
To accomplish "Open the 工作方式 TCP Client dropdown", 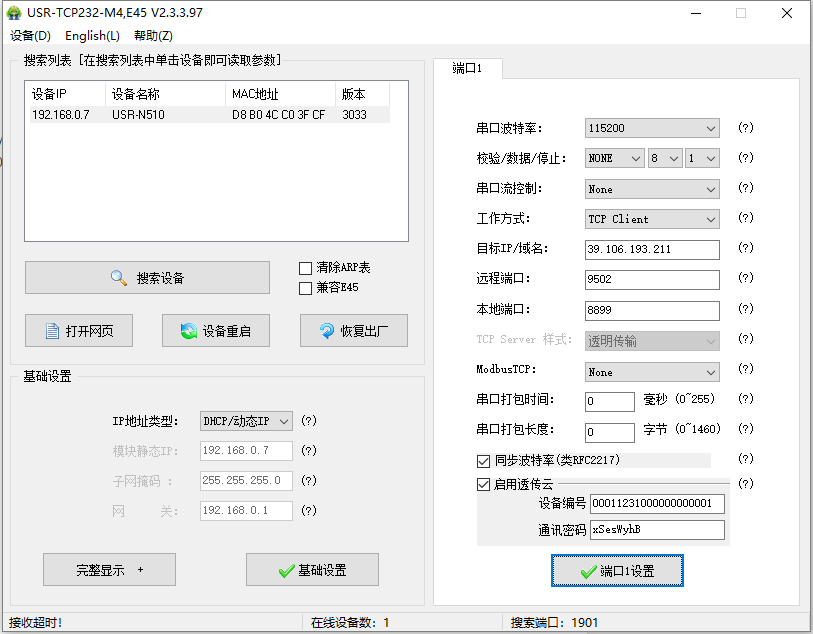I will coord(651,219).
